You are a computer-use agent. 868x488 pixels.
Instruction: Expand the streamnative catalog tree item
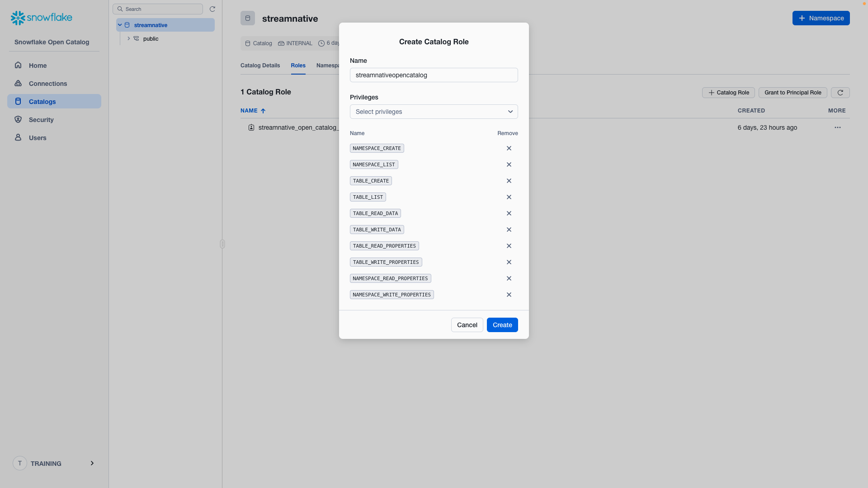click(x=119, y=25)
